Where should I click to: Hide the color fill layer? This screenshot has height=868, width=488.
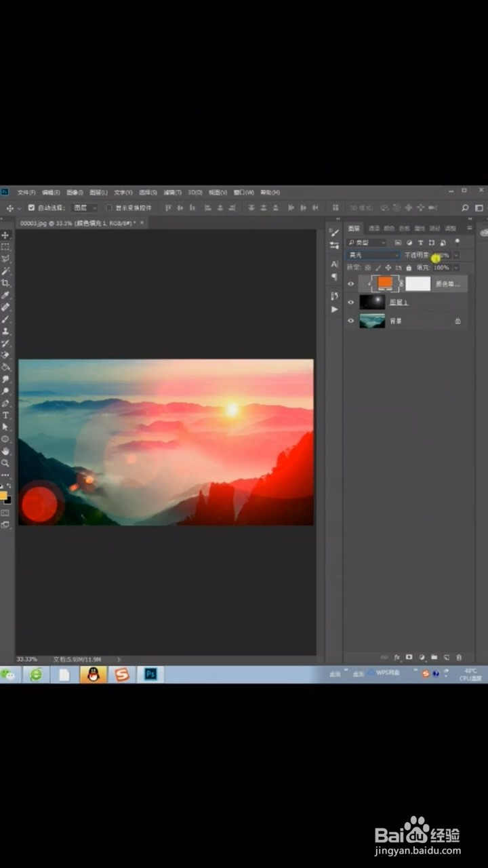click(351, 284)
